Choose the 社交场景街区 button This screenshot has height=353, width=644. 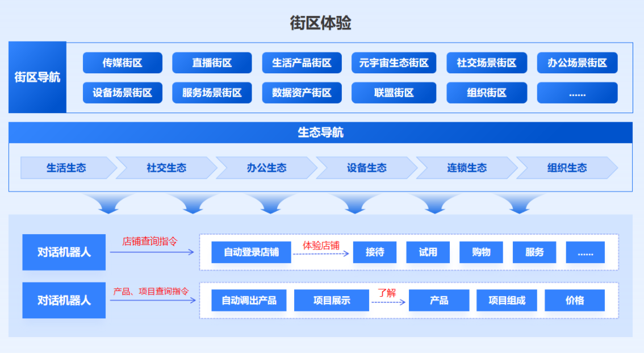487,63
